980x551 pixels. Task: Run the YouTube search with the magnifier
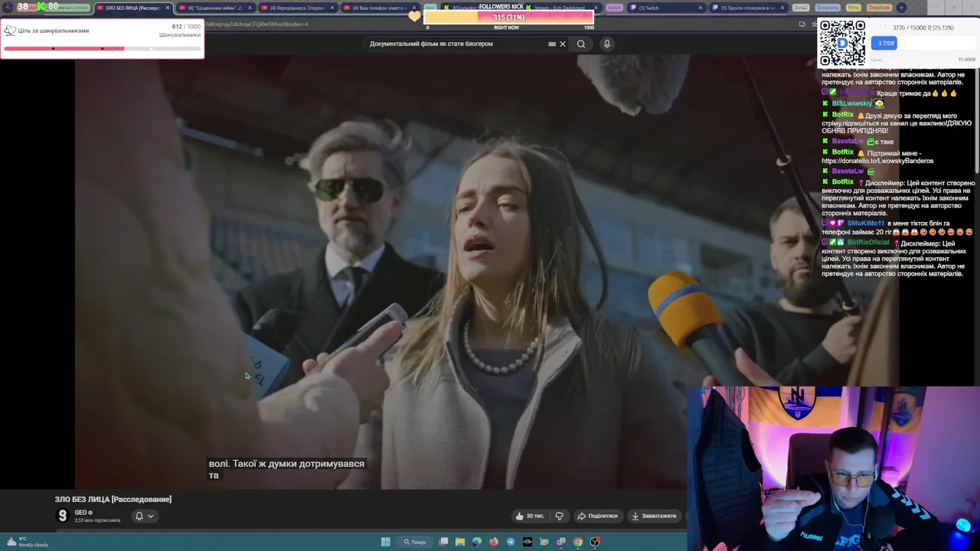coord(581,44)
